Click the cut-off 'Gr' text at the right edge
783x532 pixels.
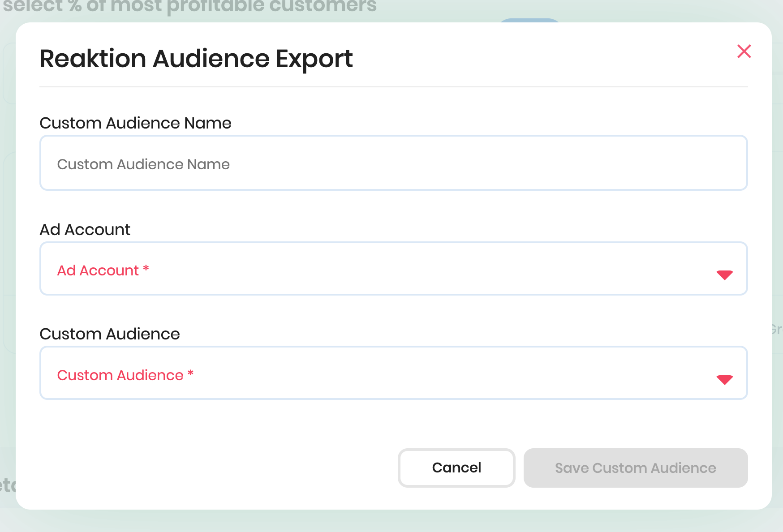pyautogui.click(x=777, y=330)
